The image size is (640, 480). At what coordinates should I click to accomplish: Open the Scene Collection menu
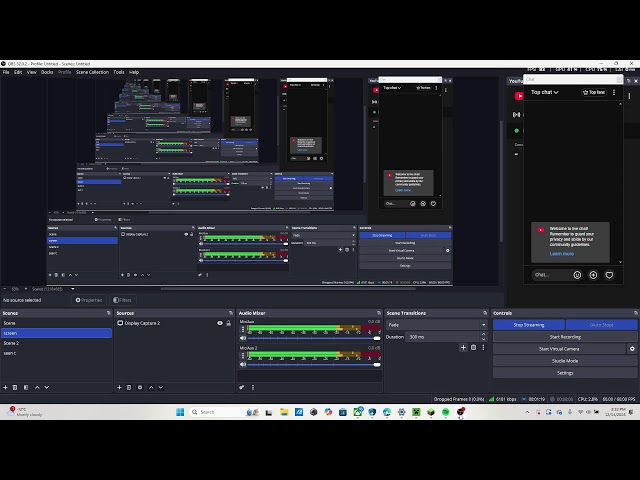(92, 72)
